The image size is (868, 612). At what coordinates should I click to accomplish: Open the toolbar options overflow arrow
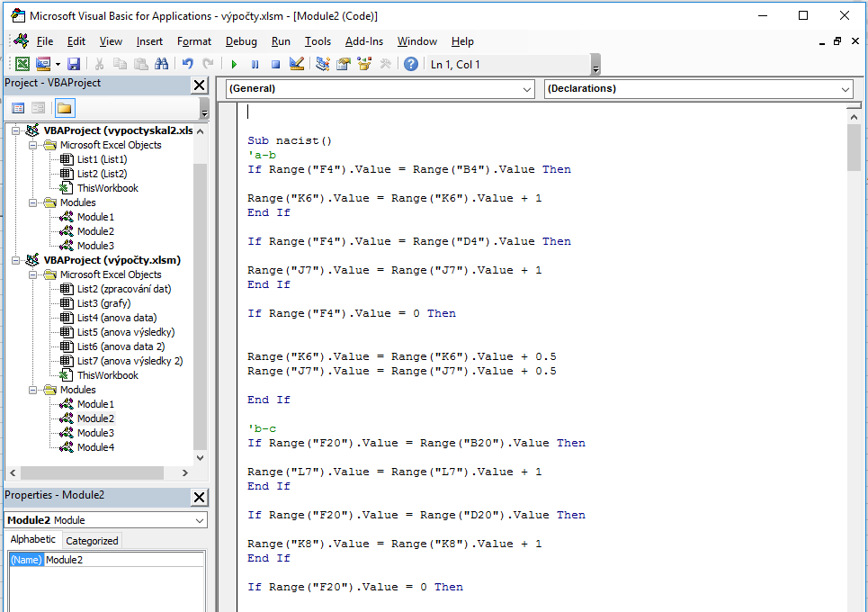pyautogui.click(x=595, y=66)
